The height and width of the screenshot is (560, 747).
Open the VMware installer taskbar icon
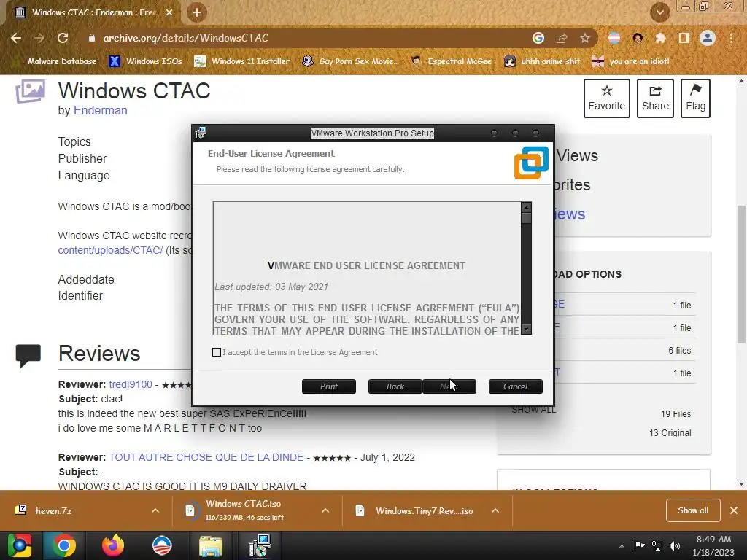point(260,545)
